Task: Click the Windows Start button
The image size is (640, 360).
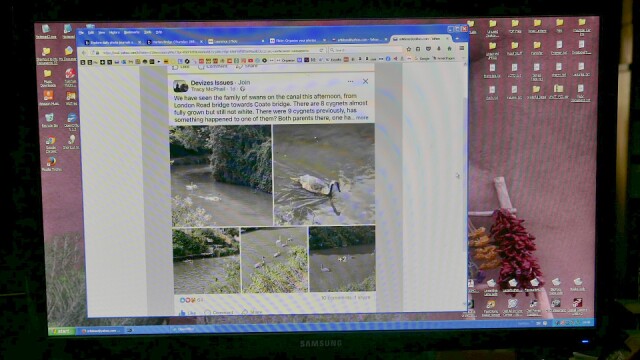Action: (62, 331)
